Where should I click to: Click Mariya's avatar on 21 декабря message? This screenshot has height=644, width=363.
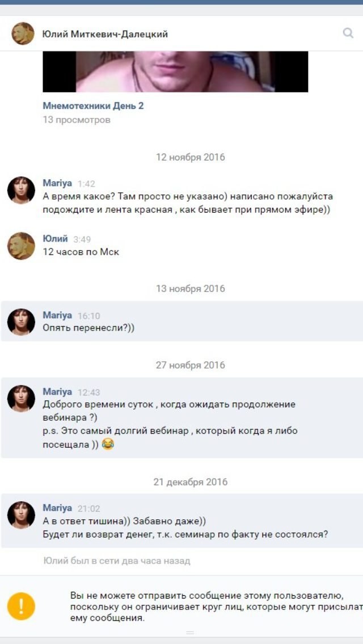pos(21,515)
